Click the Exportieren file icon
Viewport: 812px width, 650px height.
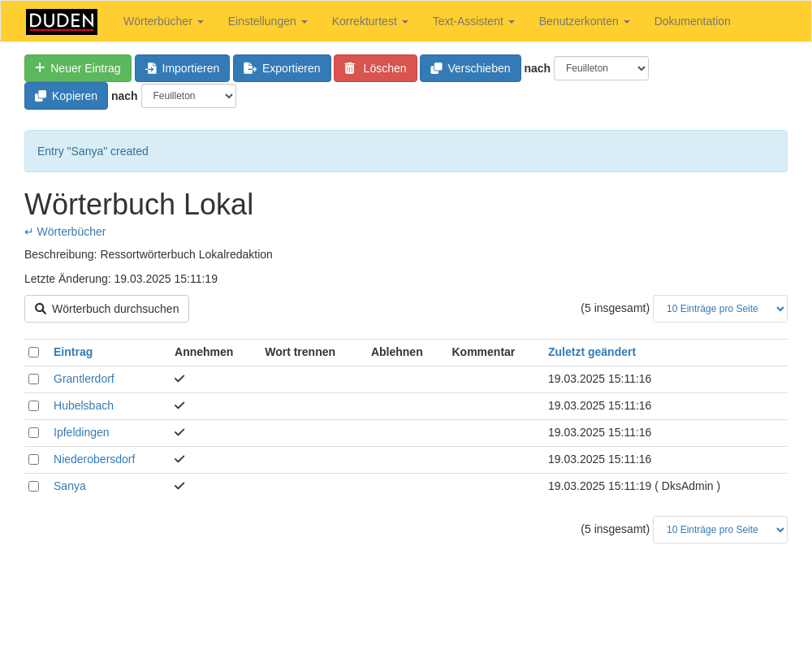coord(250,68)
